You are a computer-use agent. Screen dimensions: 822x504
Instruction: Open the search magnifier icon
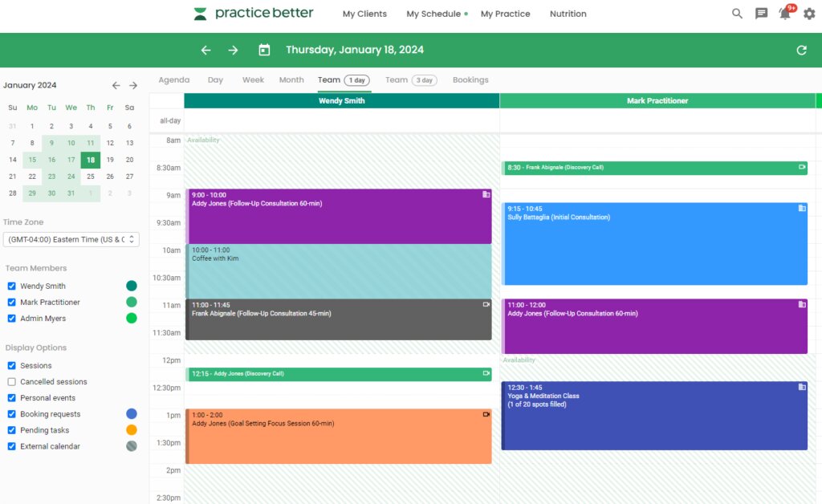pyautogui.click(x=737, y=14)
